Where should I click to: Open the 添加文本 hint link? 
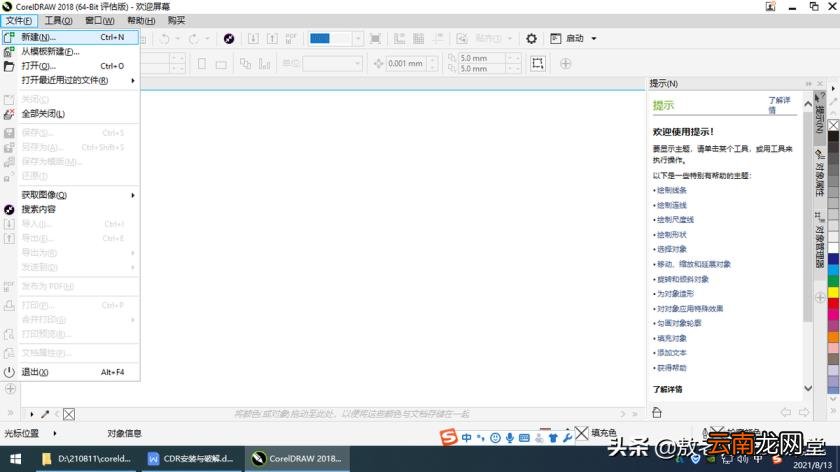(x=672, y=353)
